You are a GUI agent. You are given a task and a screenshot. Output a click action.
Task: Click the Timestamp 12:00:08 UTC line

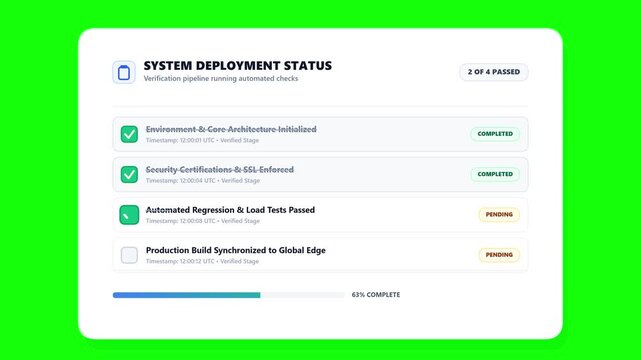tap(203, 221)
